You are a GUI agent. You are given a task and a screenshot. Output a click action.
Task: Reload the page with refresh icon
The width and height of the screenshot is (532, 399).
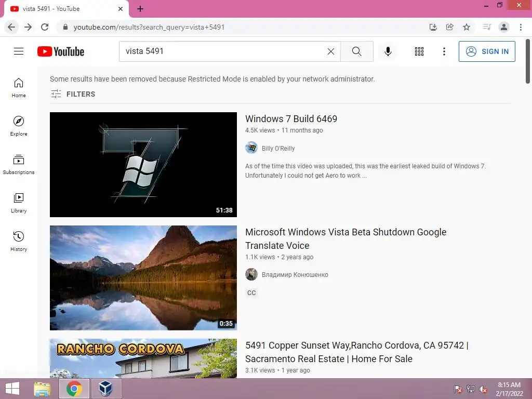(45, 27)
